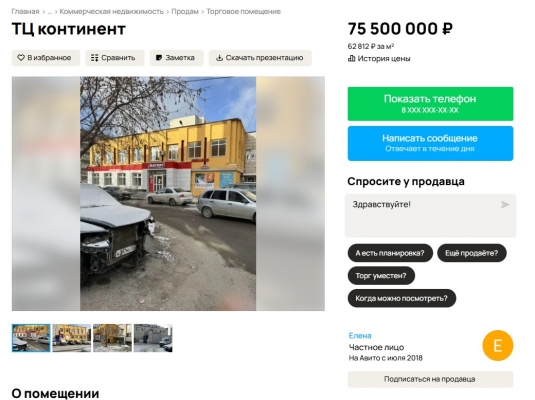Select quick question А есть планировка?
This screenshot has height=400, width=535.
(390, 253)
